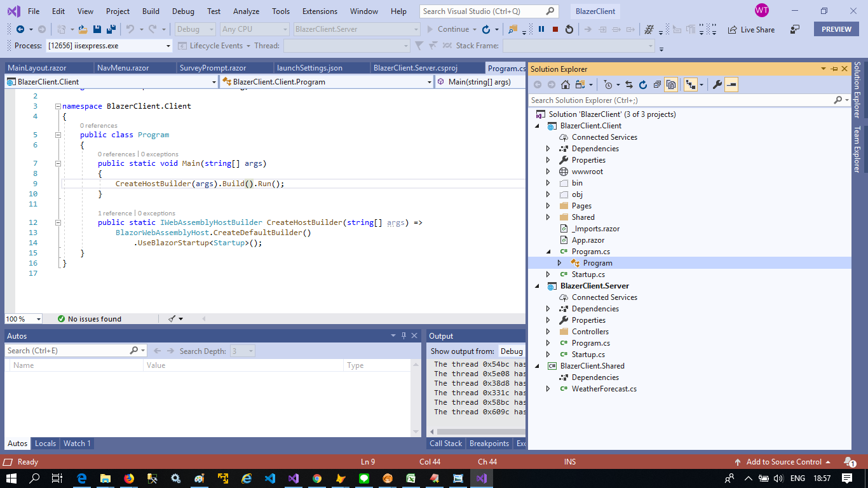Expand the Pages folder in BlazerClient.Client
Screen dimensions: 868x488
pos(548,206)
